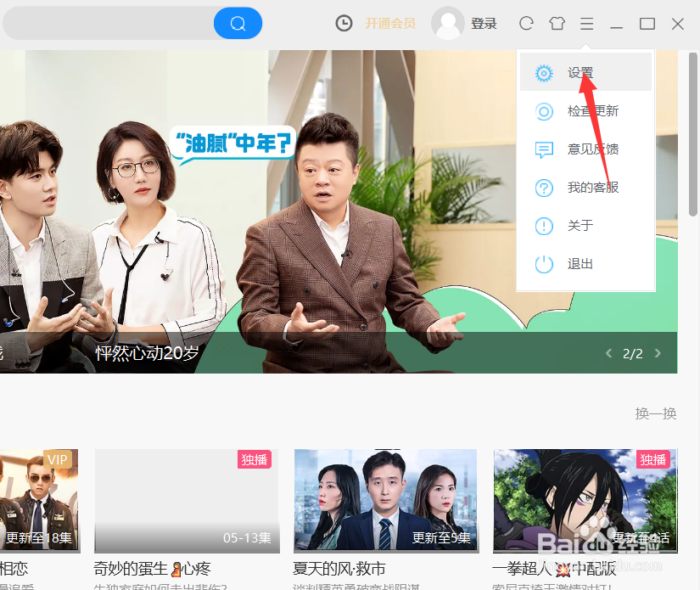Go to next banner slide arrow
The height and width of the screenshot is (590, 700).
click(657, 353)
